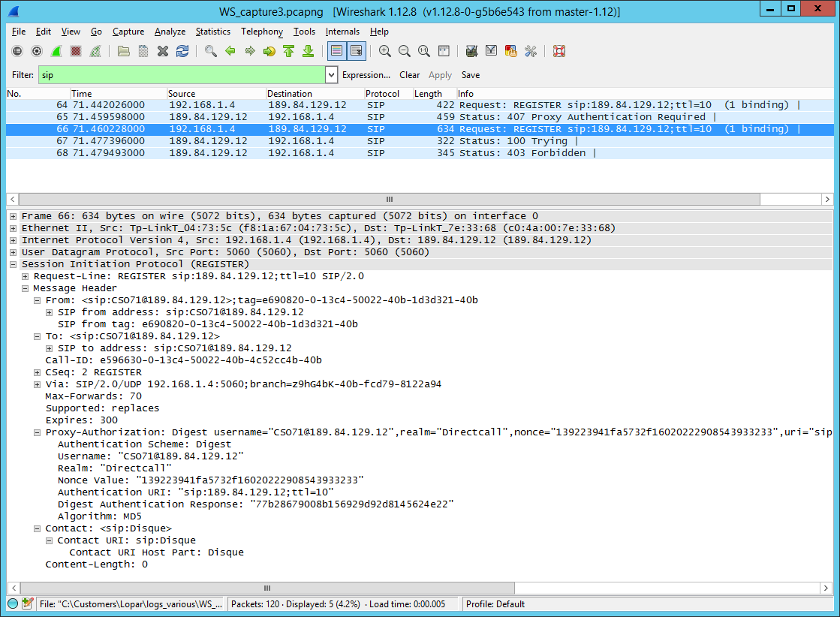Open capture interfaces list icon
Viewport: 840px width, 617px height.
17,51
